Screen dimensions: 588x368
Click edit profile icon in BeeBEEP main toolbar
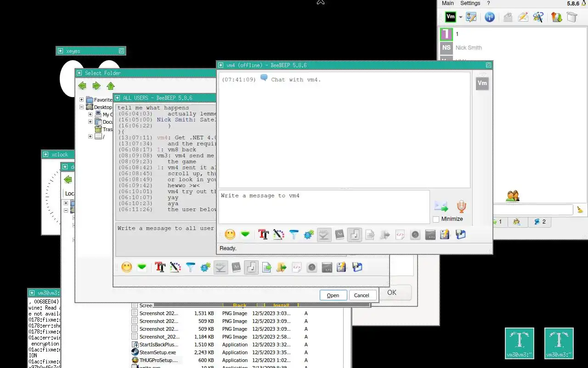click(x=471, y=17)
